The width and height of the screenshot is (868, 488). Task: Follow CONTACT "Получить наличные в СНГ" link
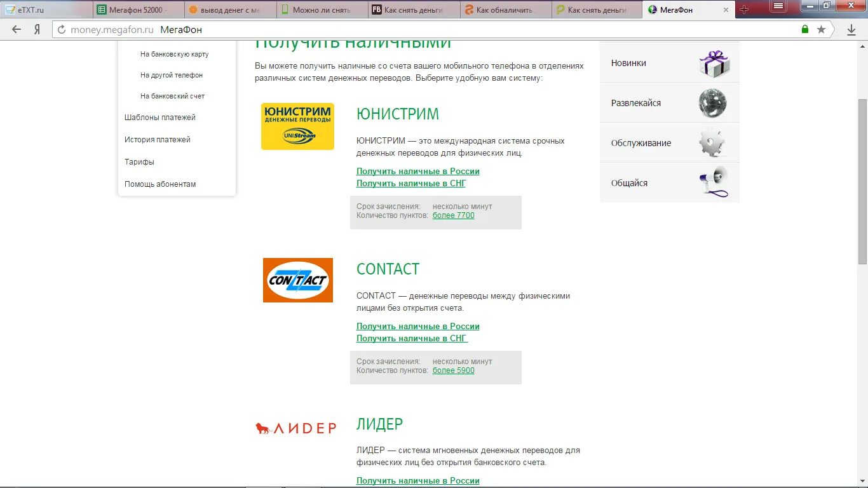click(412, 339)
